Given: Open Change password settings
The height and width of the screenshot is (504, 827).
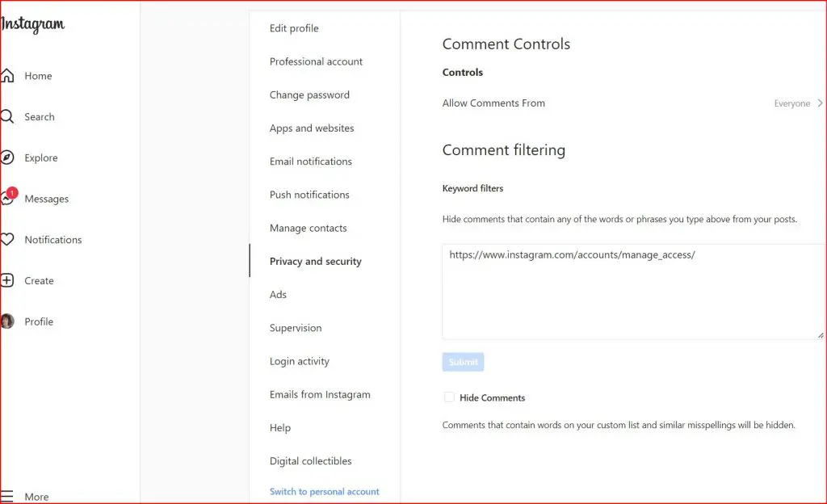Looking at the screenshot, I should pyautogui.click(x=309, y=94).
